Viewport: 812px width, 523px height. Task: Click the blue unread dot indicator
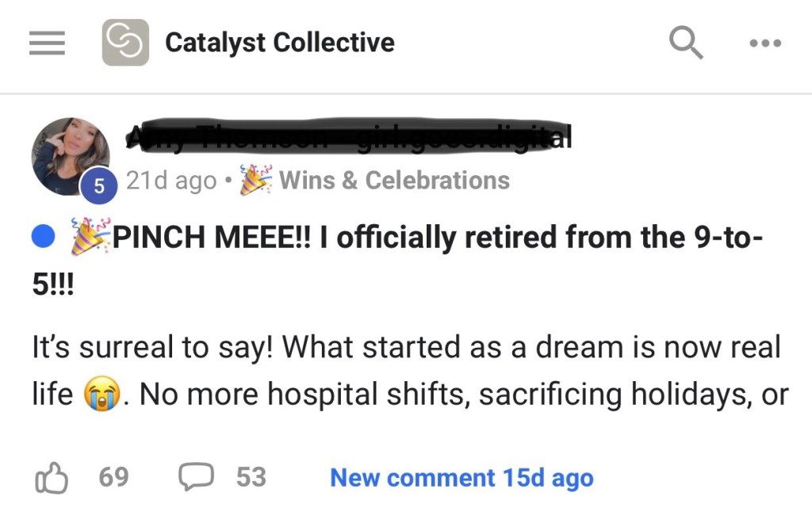(x=44, y=236)
